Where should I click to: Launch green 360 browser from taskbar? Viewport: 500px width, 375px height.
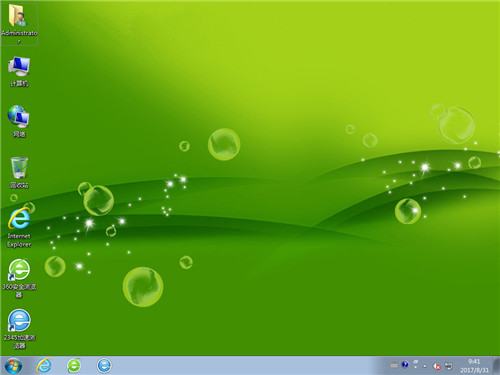tap(74, 366)
